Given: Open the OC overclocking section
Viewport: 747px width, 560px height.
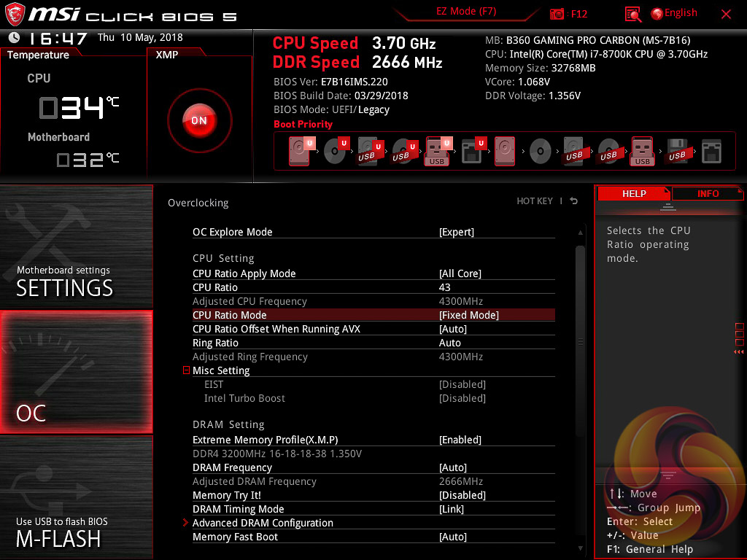Looking at the screenshot, I should click(76, 372).
